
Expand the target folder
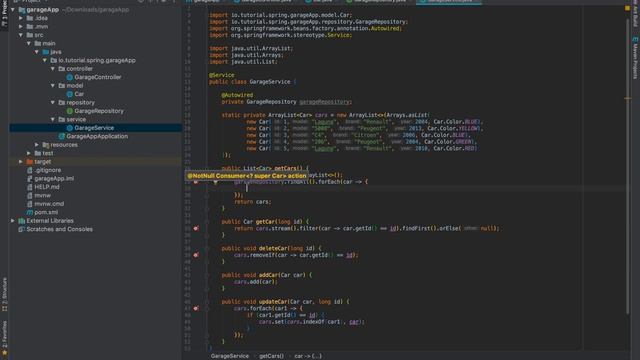[x=21, y=162]
